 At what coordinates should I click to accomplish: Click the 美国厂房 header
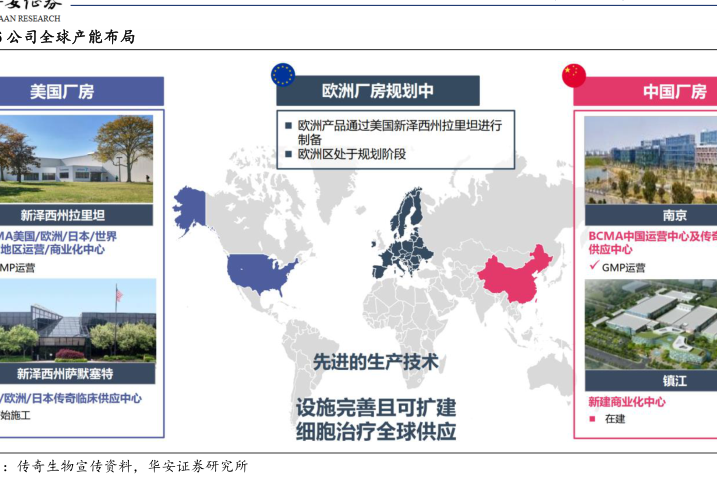pyautogui.click(x=62, y=91)
